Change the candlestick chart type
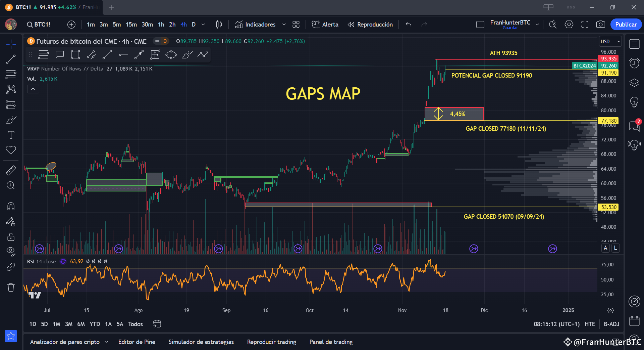Image resolution: width=644 pixels, height=350 pixels. pos(219,25)
